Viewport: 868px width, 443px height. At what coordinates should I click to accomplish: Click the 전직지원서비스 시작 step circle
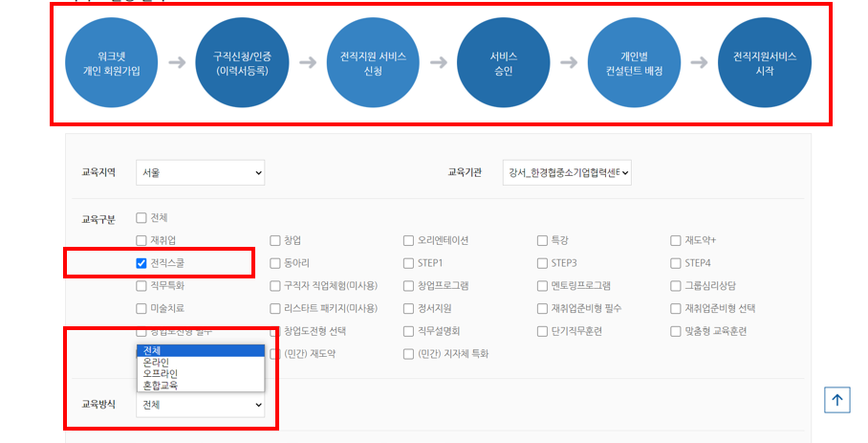click(x=765, y=62)
